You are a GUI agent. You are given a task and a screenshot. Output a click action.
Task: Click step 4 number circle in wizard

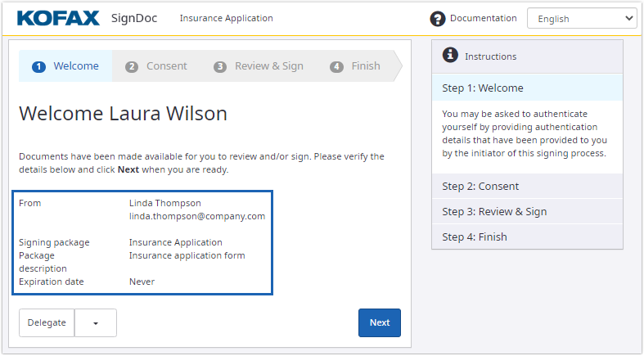[336, 67]
